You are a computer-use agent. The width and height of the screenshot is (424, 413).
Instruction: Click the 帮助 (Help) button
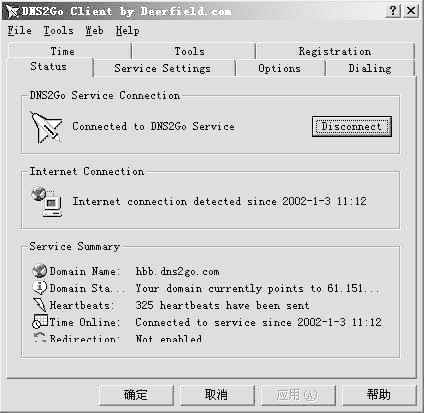point(379,395)
